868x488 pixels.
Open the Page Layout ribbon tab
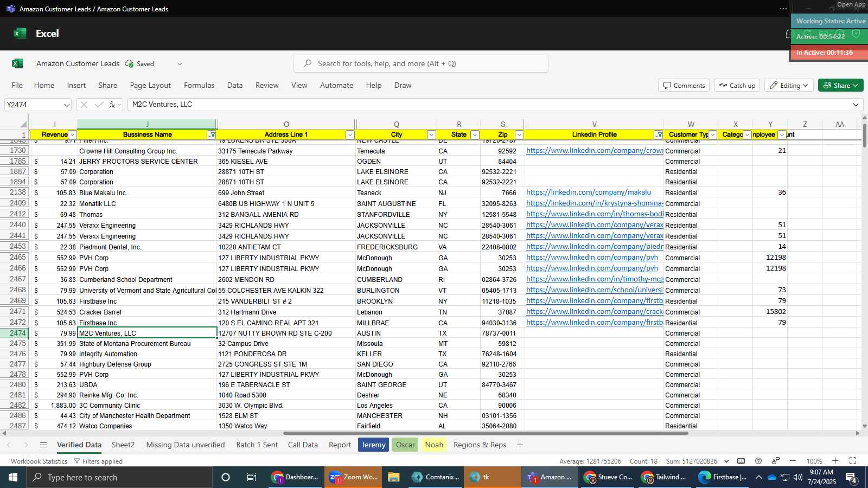(150, 85)
